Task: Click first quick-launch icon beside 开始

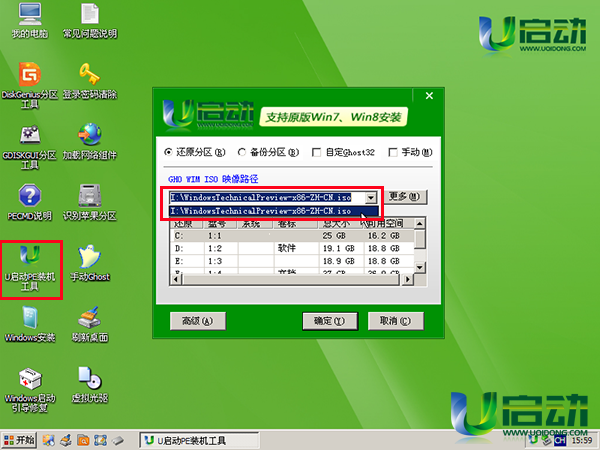Action: (x=49, y=440)
